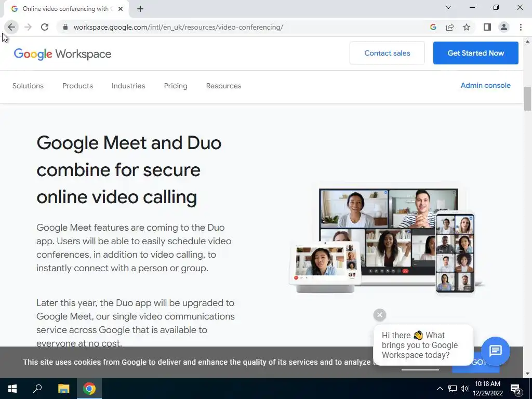Image resolution: width=532 pixels, height=399 pixels.
Task: Click the paragraph starting 'Later this year'
Action: pyautogui.click(x=136, y=322)
